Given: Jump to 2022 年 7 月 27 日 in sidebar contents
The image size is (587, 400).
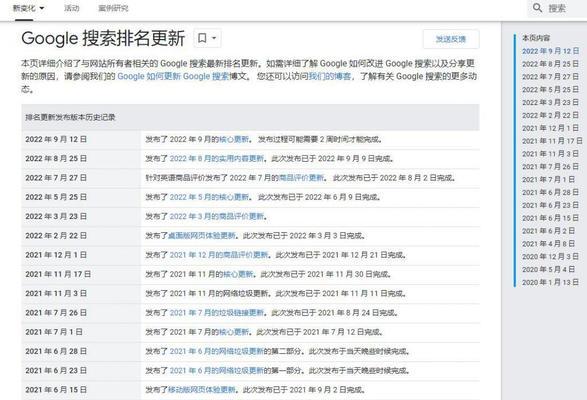Looking at the screenshot, I should [550, 77].
